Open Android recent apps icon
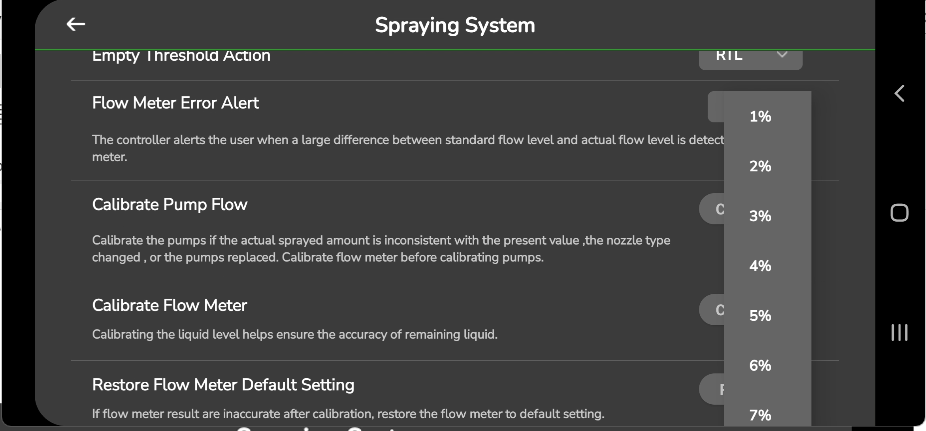This screenshot has height=431, width=926. point(899,332)
